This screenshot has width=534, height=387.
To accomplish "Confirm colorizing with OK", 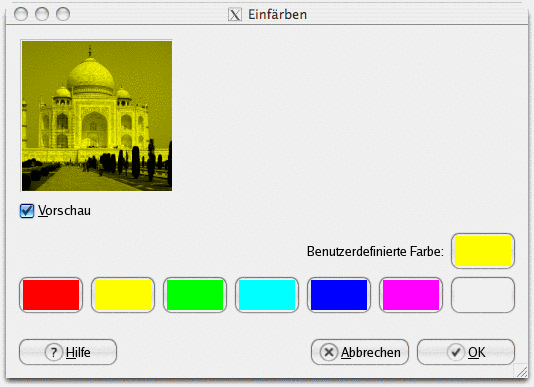I will click(x=466, y=352).
